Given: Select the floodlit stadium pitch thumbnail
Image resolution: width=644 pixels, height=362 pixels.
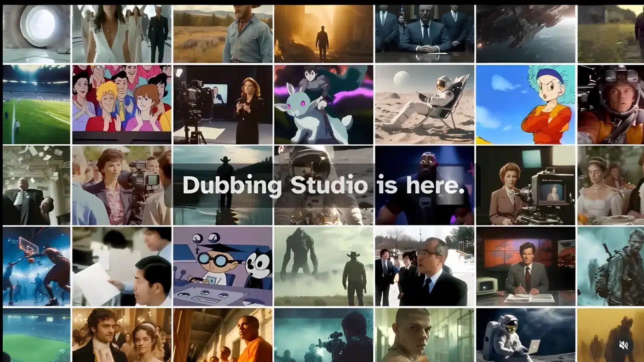Looking at the screenshot, I should coord(36,105).
